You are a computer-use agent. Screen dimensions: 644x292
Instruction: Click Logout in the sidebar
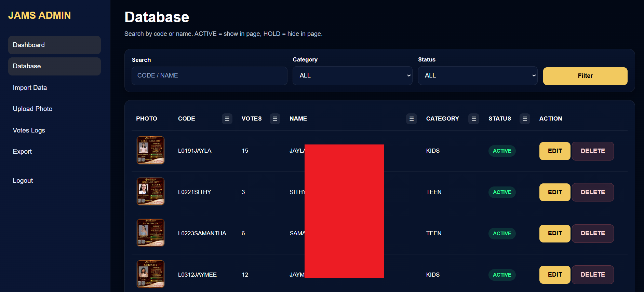(x=23, y=181)
